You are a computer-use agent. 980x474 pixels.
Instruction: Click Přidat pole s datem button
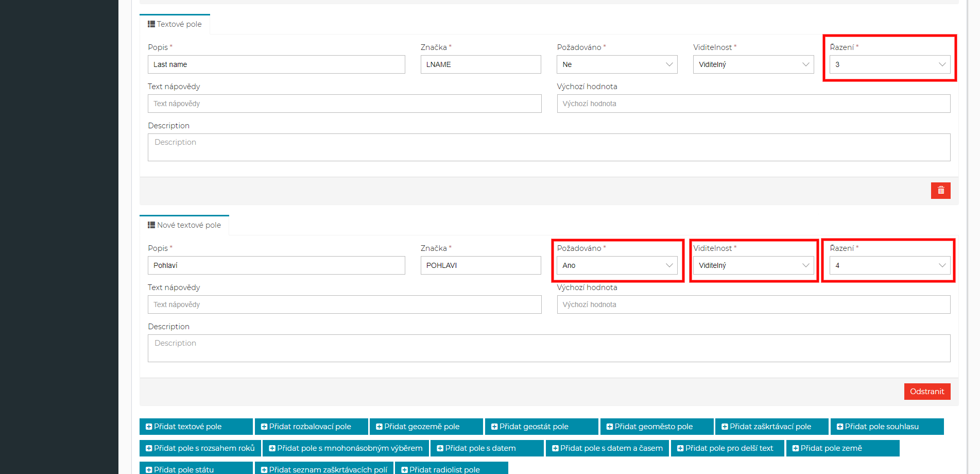point(487,448)
